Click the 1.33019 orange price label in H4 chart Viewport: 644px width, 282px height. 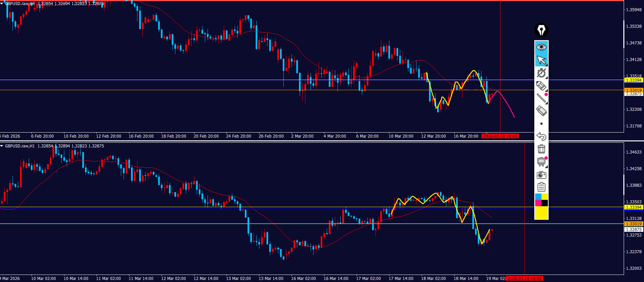point(634,90)
